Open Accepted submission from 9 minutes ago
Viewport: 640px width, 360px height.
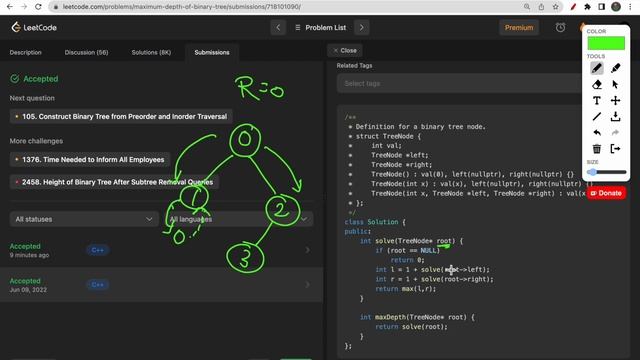[x=161, y=250]
